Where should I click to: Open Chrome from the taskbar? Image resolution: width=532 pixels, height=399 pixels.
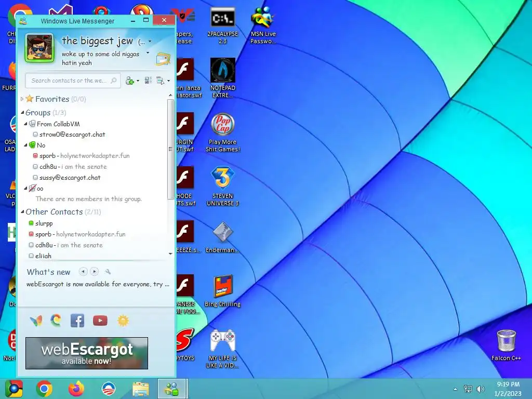[x=44, y=389]
